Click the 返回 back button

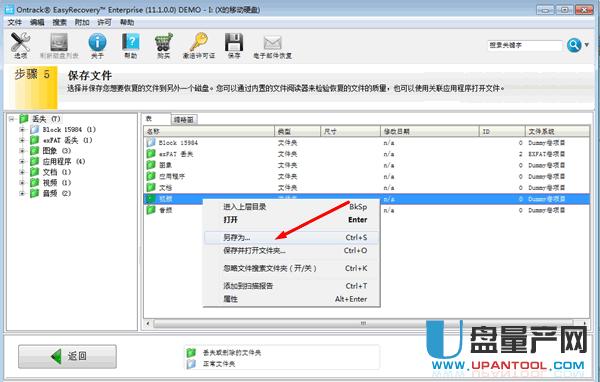coord(67,356)
